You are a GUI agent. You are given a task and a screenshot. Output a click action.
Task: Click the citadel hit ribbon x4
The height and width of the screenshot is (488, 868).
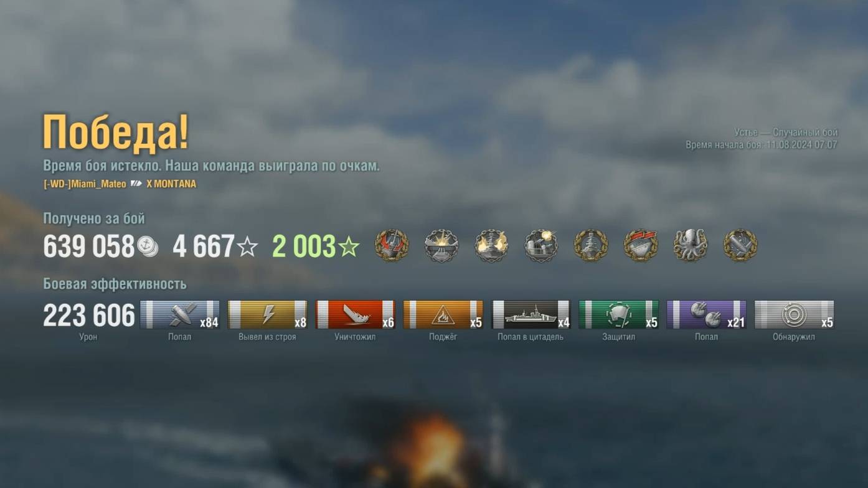pyautogui.click(x=531, y=314)
